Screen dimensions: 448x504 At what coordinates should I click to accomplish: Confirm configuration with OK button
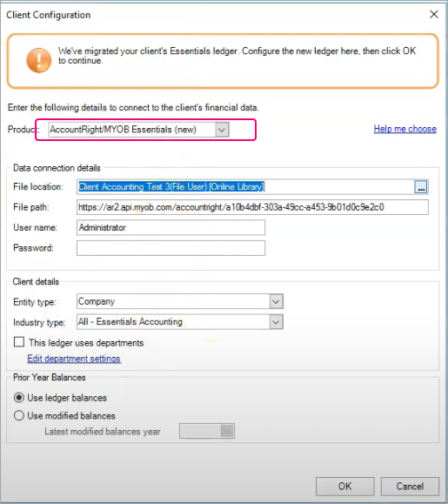pos(344,487)
